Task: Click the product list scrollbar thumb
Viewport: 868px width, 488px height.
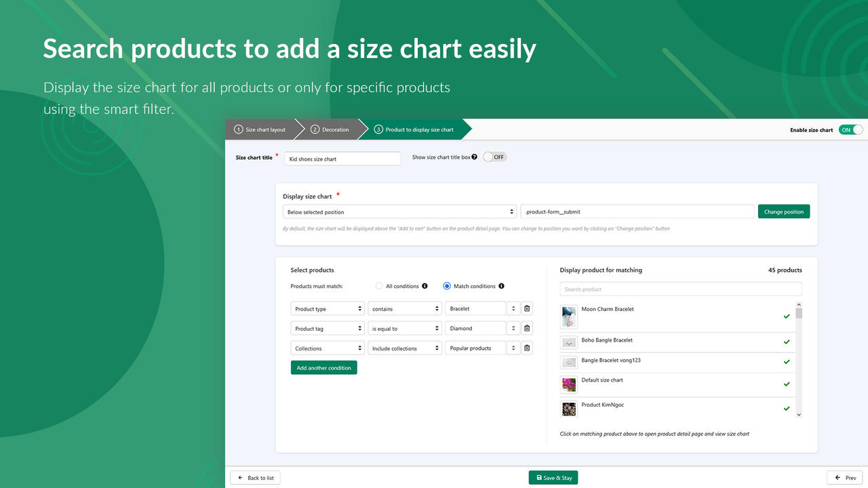Action: click(x=799, y=313)
